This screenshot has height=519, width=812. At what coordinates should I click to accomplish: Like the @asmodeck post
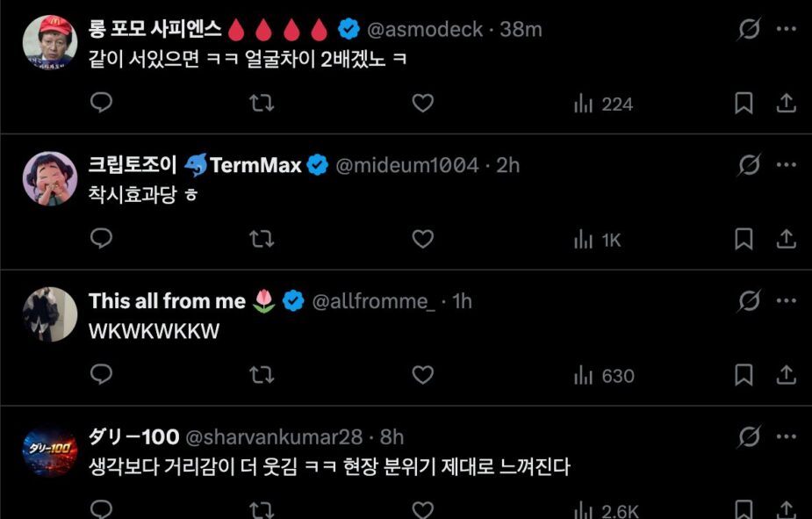423,104
